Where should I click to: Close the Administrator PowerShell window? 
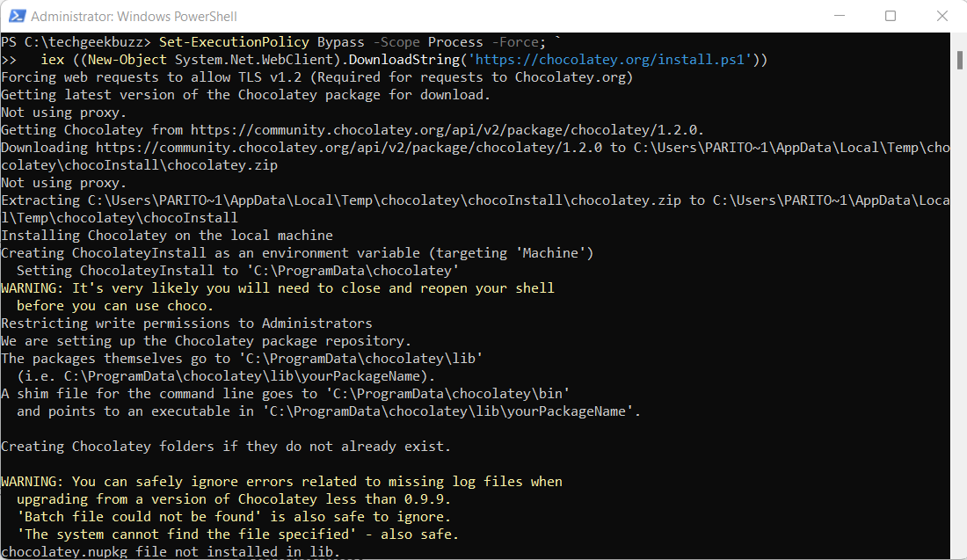942,16
